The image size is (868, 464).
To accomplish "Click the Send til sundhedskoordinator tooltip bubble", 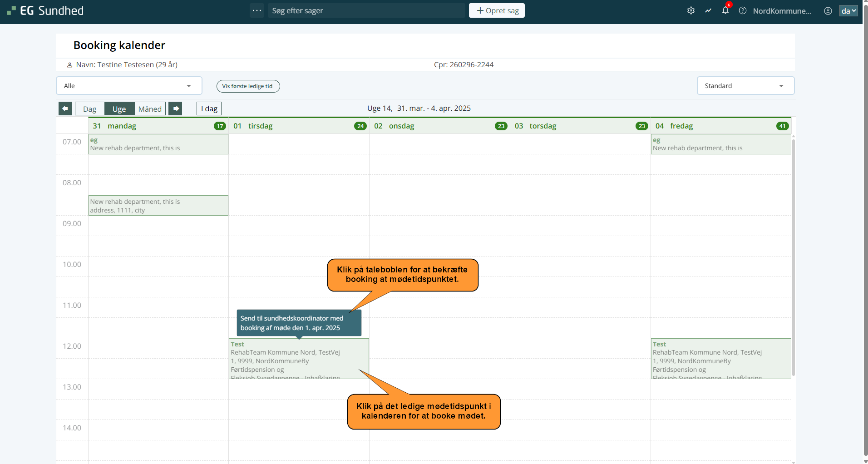I will (x=299, y=323).
